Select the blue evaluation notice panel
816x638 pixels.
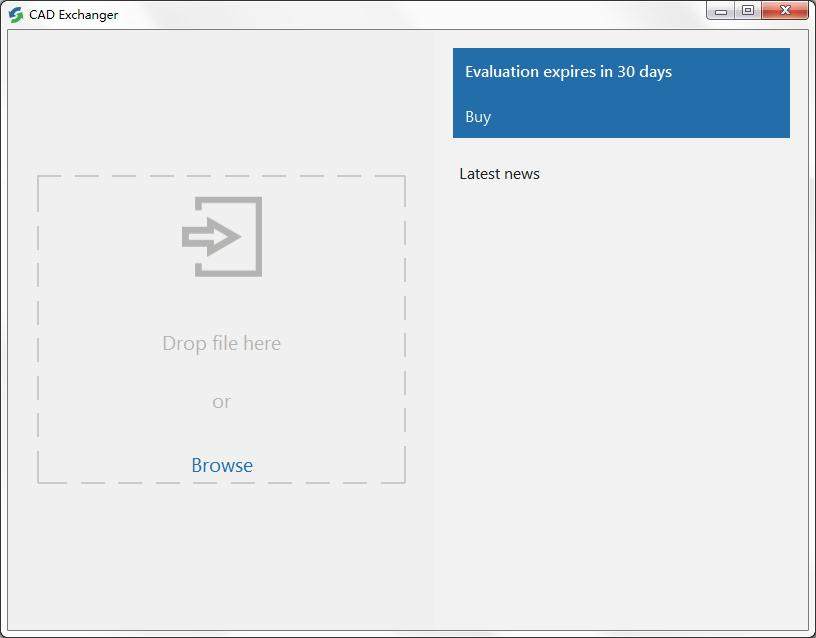[621, 92]
